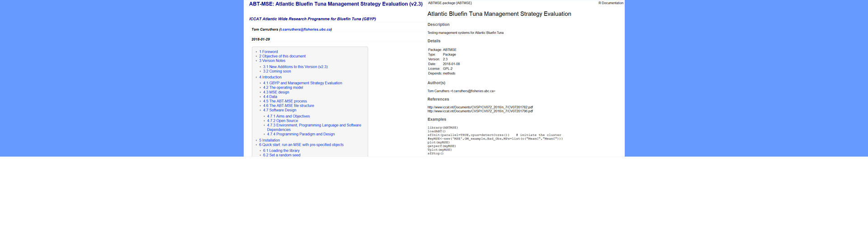Click the Depends value 'methods'
Viewport: 868px width, 227px height.
(449, 74)
